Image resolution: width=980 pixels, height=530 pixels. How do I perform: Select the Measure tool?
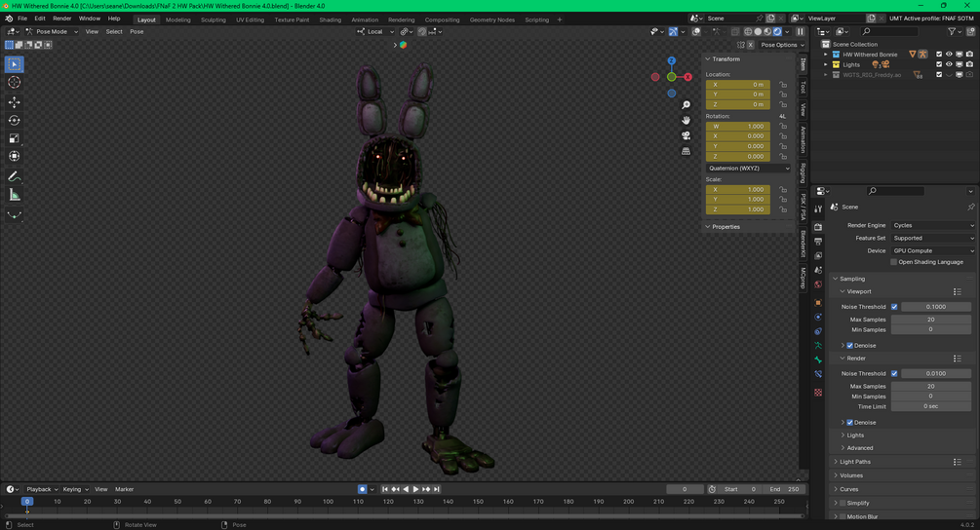(15, 195)
